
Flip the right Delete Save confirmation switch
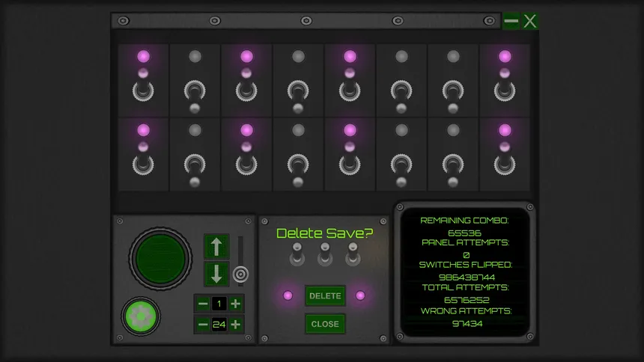click(351, 254)
